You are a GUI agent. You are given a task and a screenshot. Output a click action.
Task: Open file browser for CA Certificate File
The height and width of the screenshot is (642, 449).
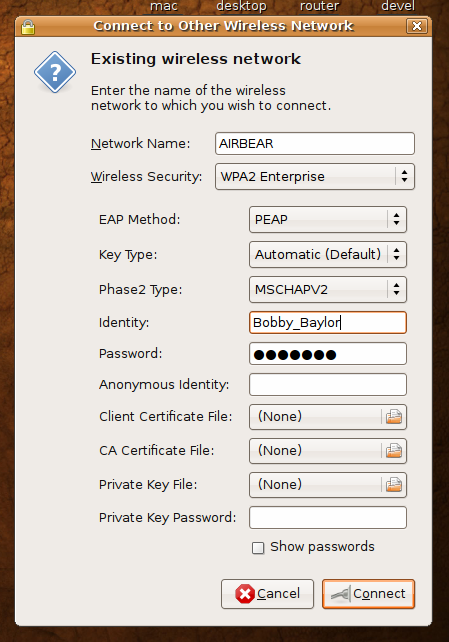[394, 451]
